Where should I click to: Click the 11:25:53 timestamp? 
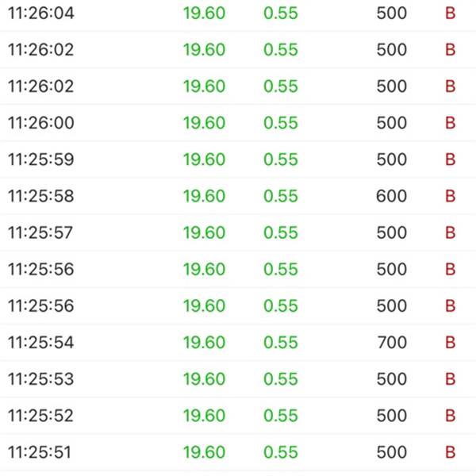pos(41,379)
